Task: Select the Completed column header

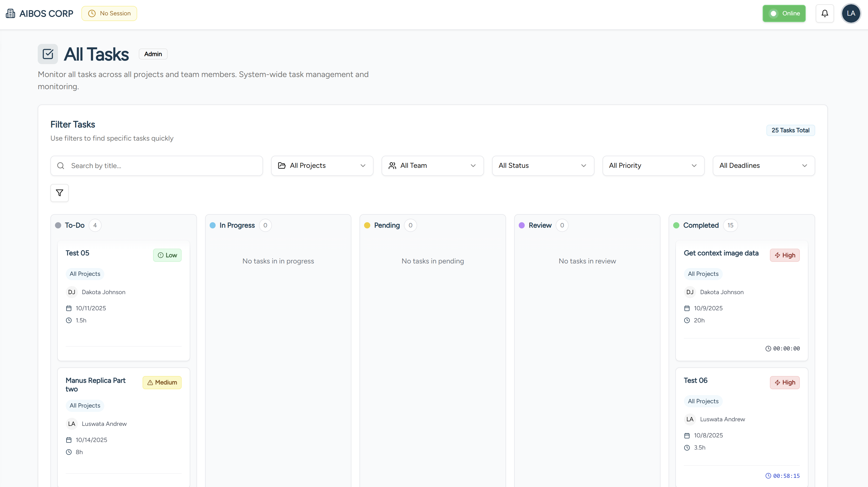Action: pyautogui.click(x=701, y=225)
